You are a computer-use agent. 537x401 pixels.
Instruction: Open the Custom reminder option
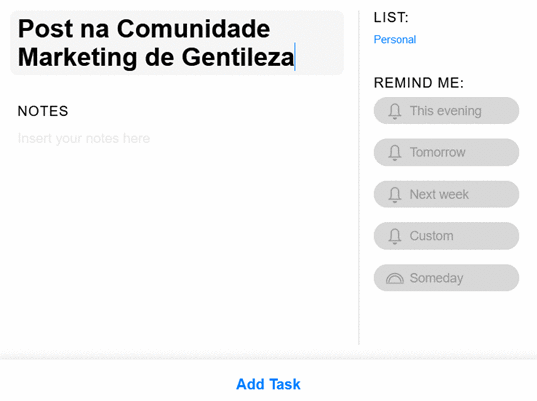tap(446, 236)
